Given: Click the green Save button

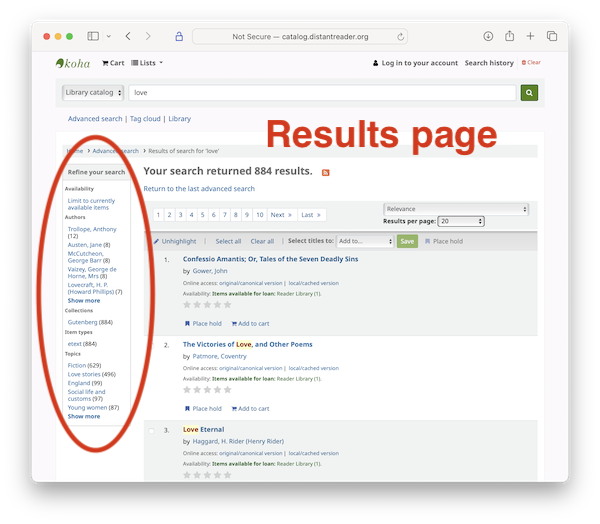Looking at the screenshot, I should coord(407,241).
